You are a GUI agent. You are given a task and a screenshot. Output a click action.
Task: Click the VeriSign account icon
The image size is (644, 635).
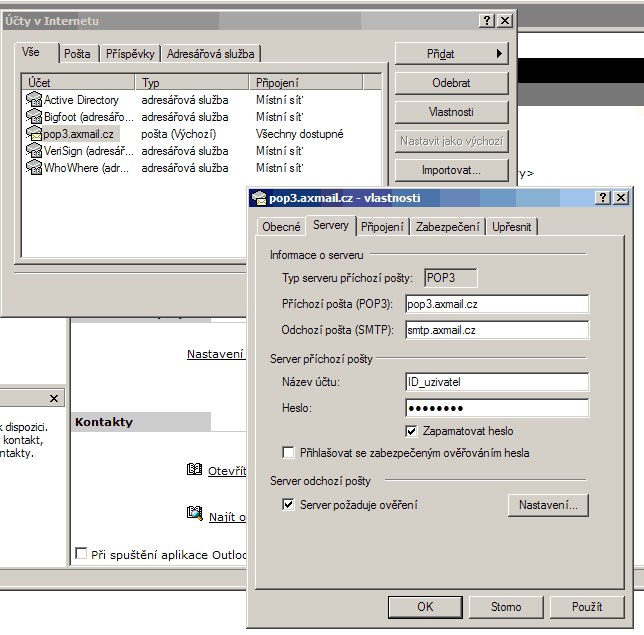34,151
